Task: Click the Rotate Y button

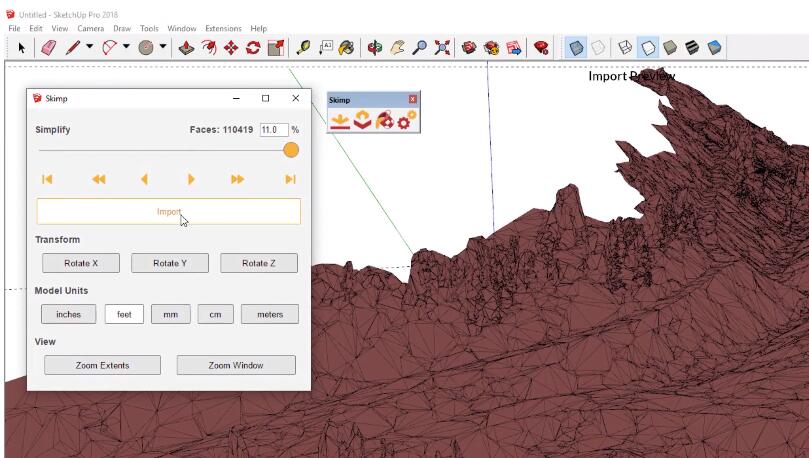Action: [170, 263]
